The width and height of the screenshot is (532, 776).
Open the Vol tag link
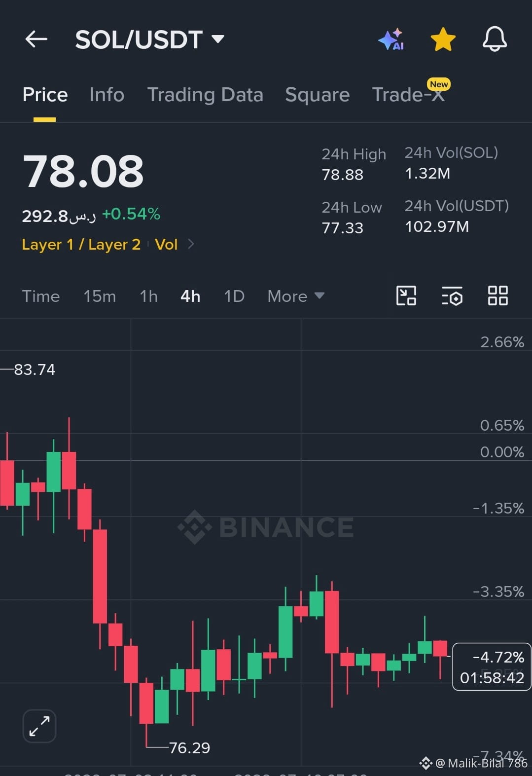tap(166, 244)
